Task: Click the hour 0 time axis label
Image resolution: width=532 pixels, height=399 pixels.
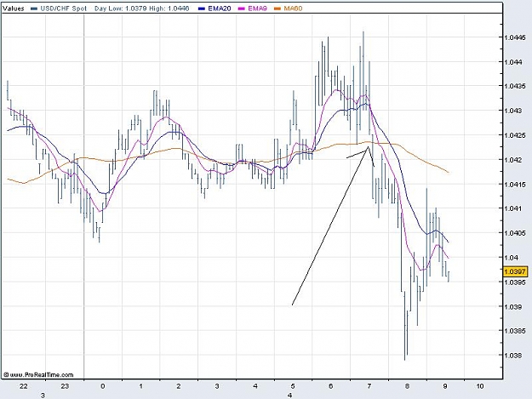Action: tap(103, 386)
